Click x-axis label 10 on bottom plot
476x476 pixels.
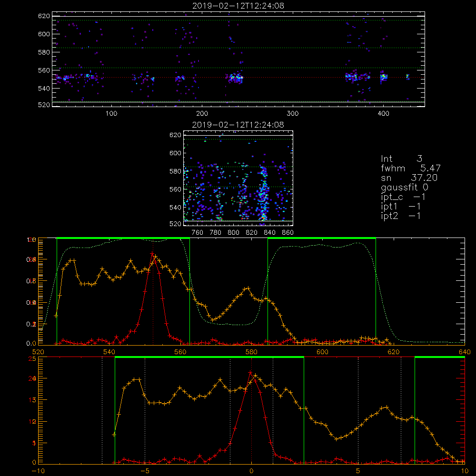[465, 471]
